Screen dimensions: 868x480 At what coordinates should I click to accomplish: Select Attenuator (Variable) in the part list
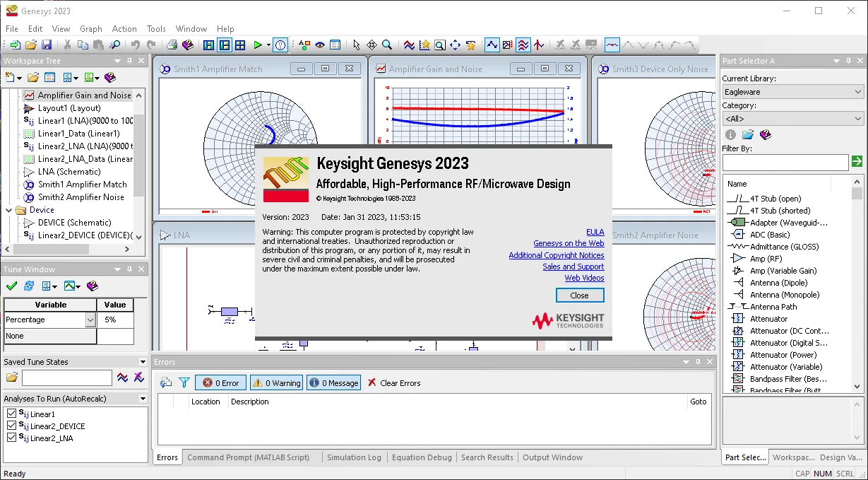coord(786,367)
